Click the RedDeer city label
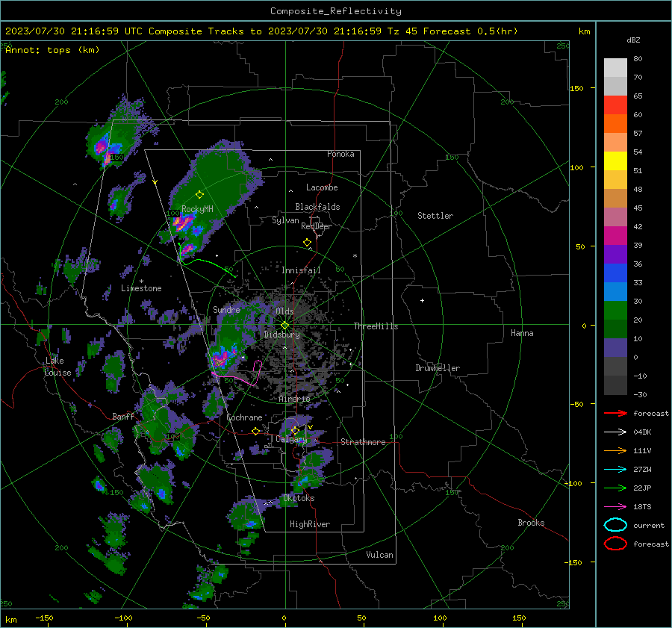 point(317,226)
